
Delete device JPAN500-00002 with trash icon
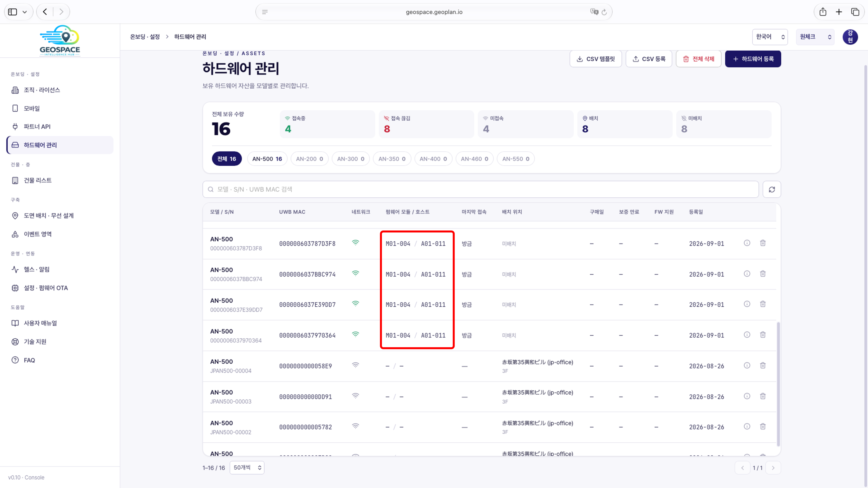[763, 426]
